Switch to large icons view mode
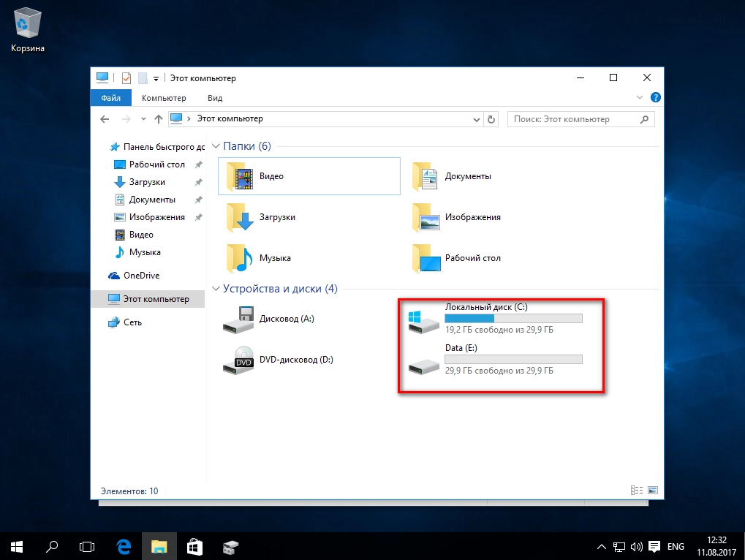The height and width of the screenshot is (560, 745). click(653, 491)
